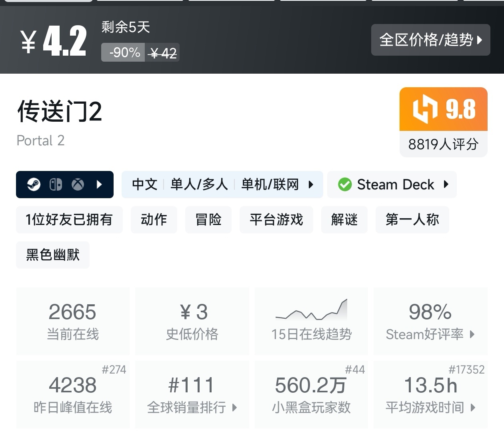Click the Xbox platform icon
504x436 pixels.
78,185
